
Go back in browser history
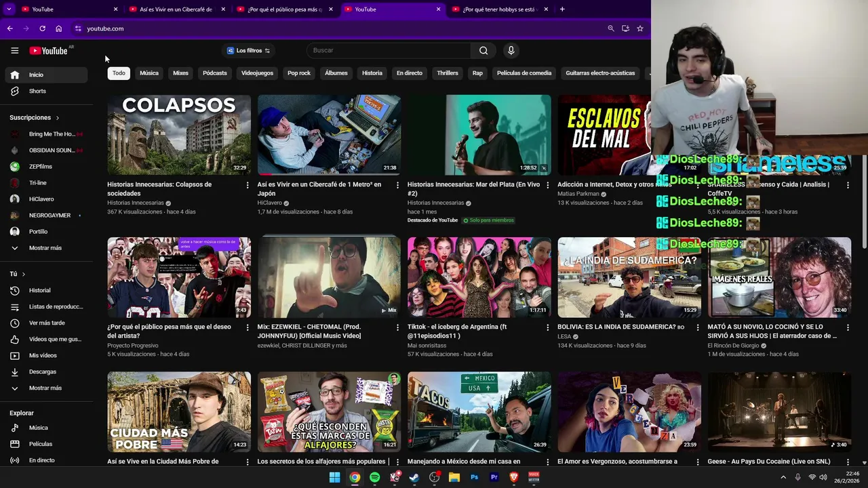point(9,28)
